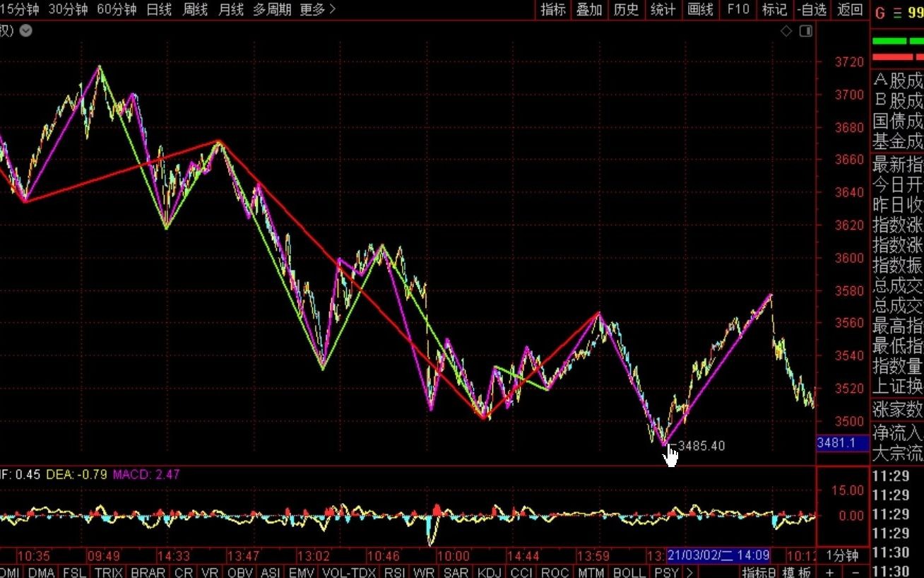The width and height of the screenshot is (924, 578).
Task: Open the 多周期 multi-period view
Action: pos(272,10)
